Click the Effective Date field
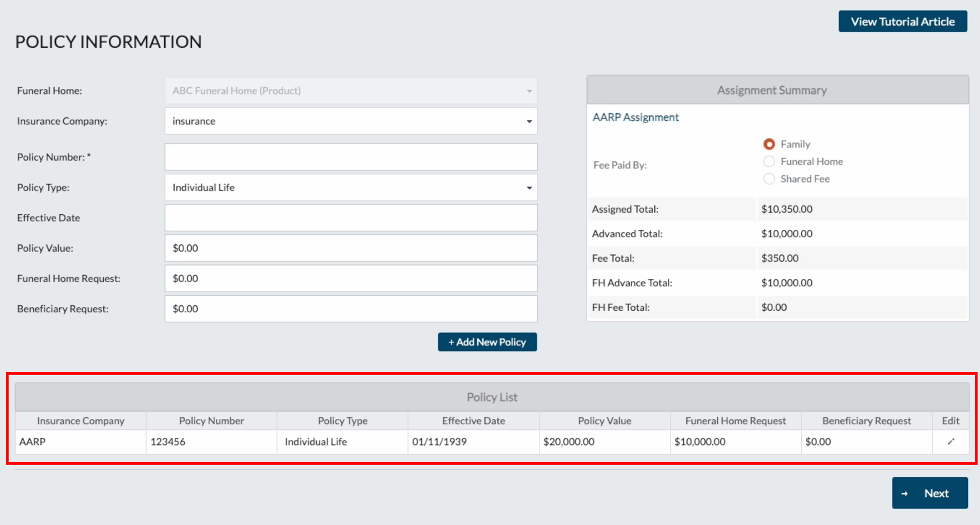The image size is (980, 525). [351, 217]
